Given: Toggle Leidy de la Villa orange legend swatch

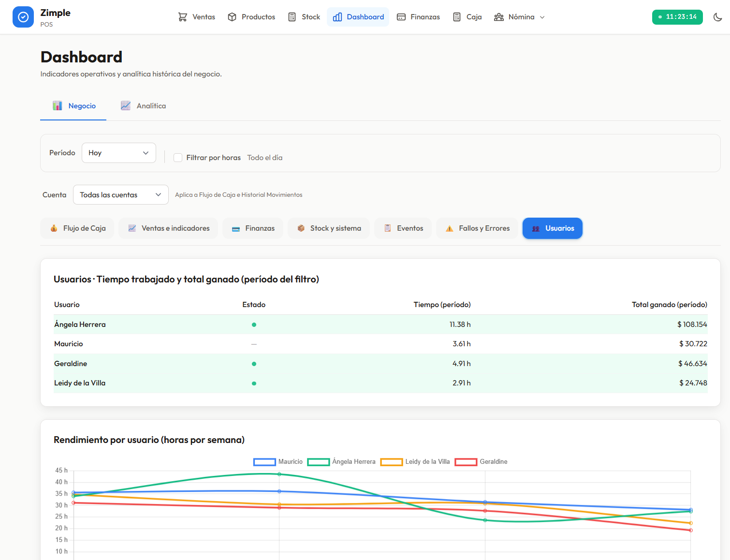Looking at the screenshot, I should point(392,462).
